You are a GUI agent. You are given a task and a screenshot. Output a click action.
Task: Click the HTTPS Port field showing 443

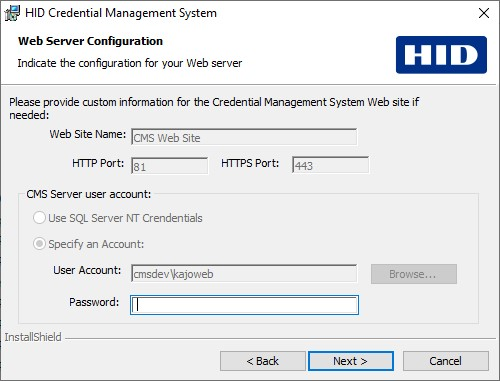click(x=330, y=165)
